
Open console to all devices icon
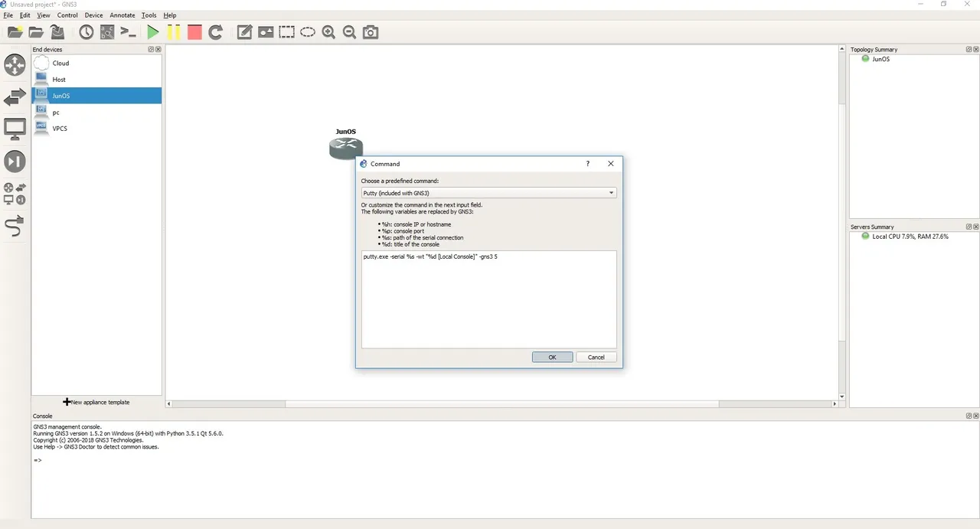(x=129, y=32)
